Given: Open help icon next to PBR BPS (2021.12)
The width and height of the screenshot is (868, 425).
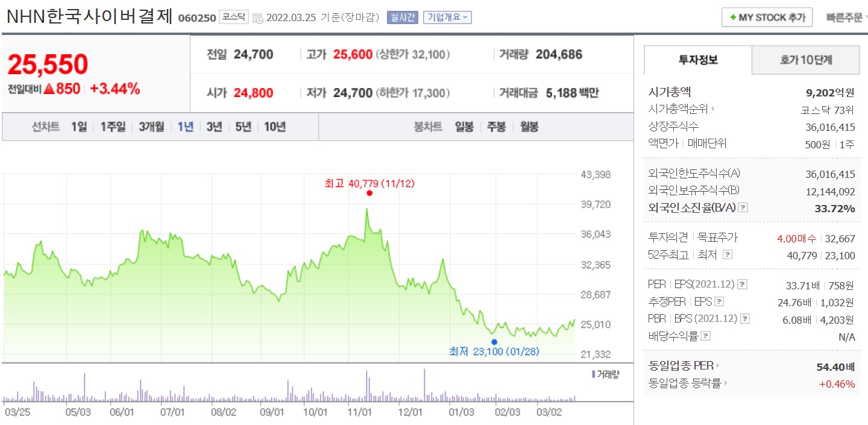Looking at the screenshot, I should (745, 319).
